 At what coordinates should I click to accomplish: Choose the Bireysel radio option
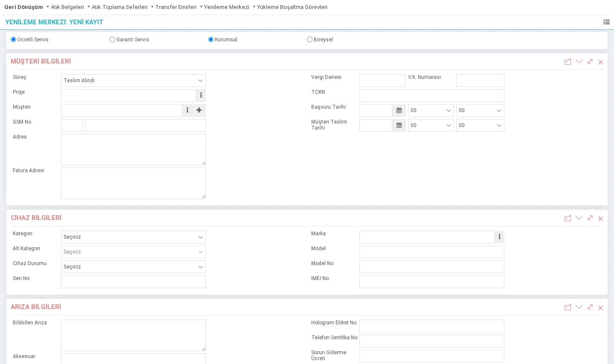point(310,40)
